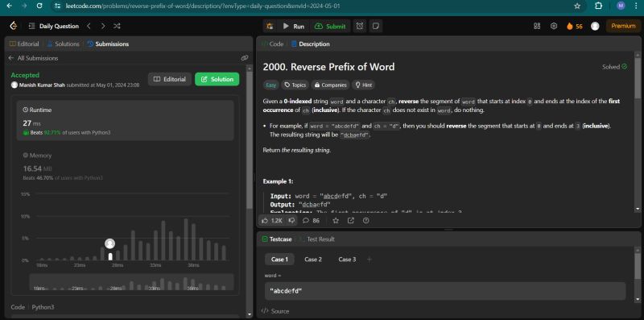Open the Topics tag
The image size is (644, 320).
pos(295,85)
